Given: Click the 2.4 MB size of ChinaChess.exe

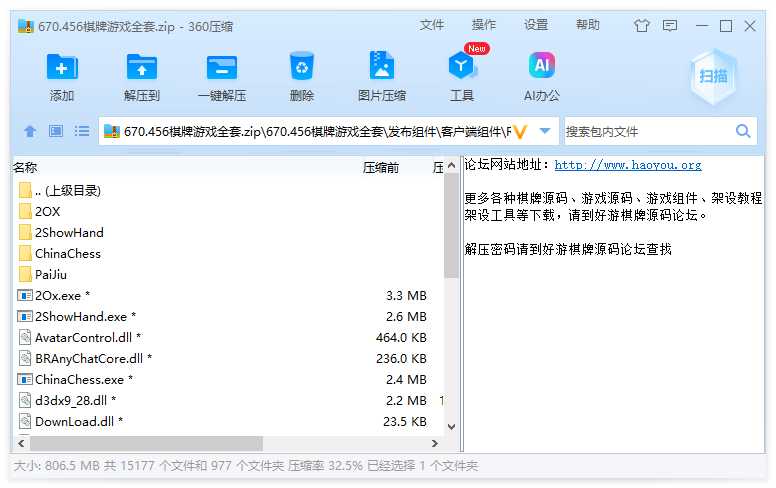Looking at the screenshot, I should [406, 380].
